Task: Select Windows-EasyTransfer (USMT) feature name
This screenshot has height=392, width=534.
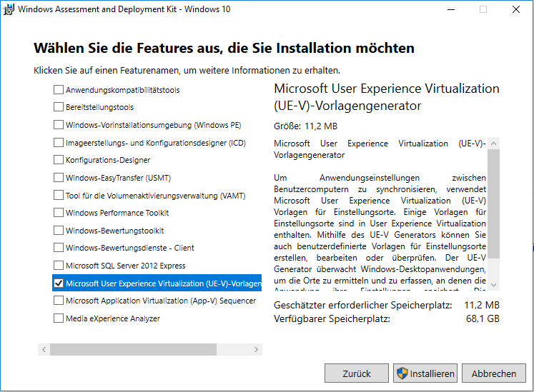Action: click(x=118, y=178)
